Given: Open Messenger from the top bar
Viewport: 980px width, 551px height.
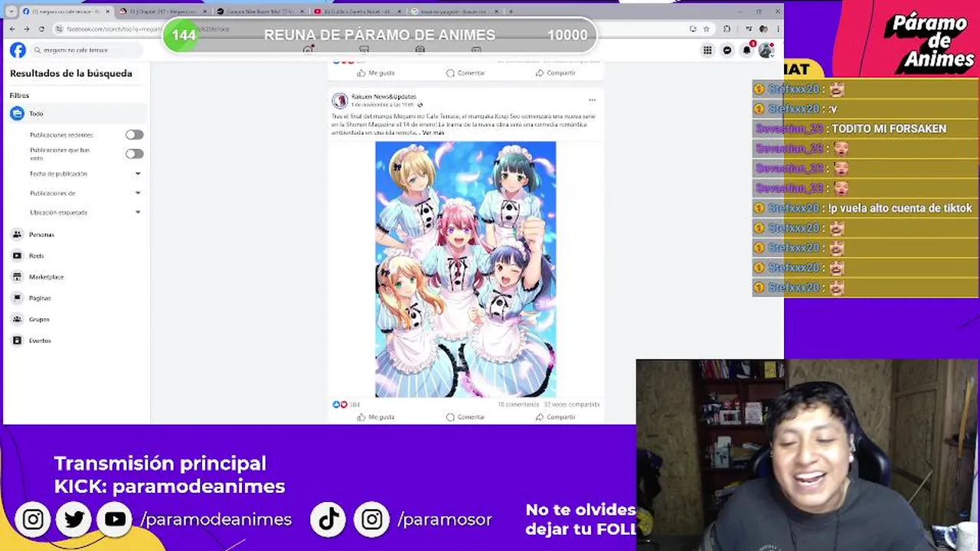Looking at the screenshot, I should coord(727,51).
